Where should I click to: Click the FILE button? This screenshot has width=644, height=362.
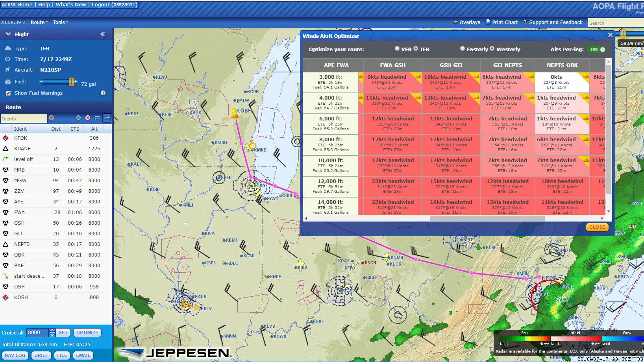[x=62, y=355]
